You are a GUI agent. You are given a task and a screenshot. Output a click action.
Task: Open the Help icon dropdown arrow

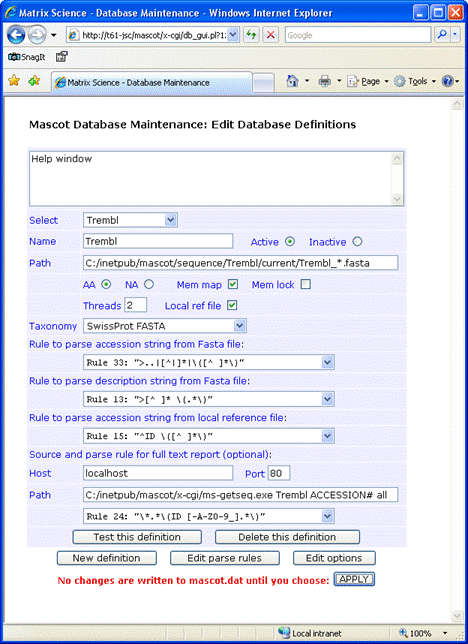click(x=457, y=81)
